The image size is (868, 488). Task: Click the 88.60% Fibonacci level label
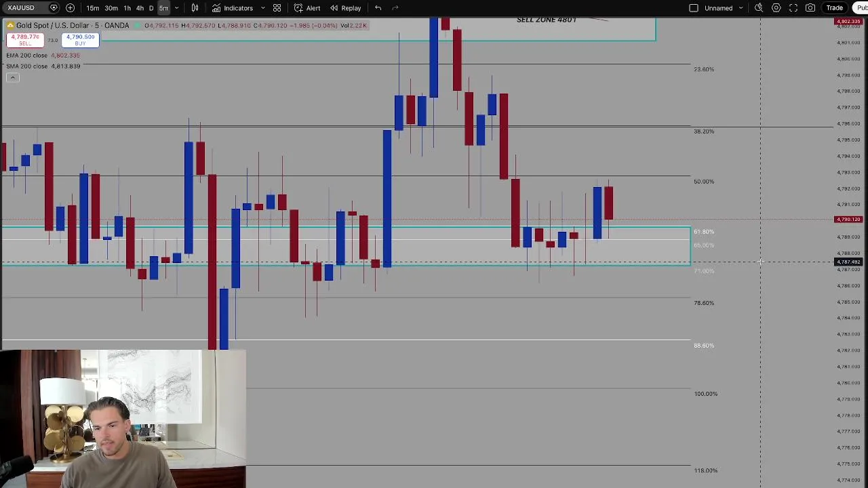[x=704, y=346]
